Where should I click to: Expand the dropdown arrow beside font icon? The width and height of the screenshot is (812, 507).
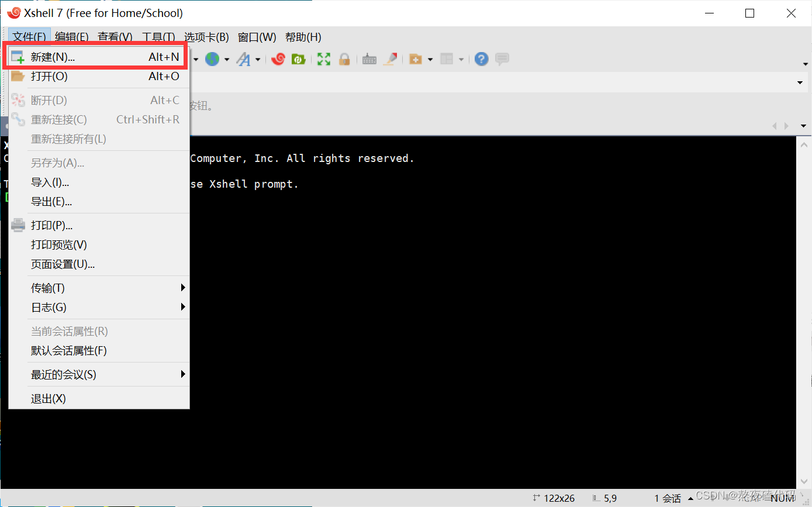pos(258,60)
